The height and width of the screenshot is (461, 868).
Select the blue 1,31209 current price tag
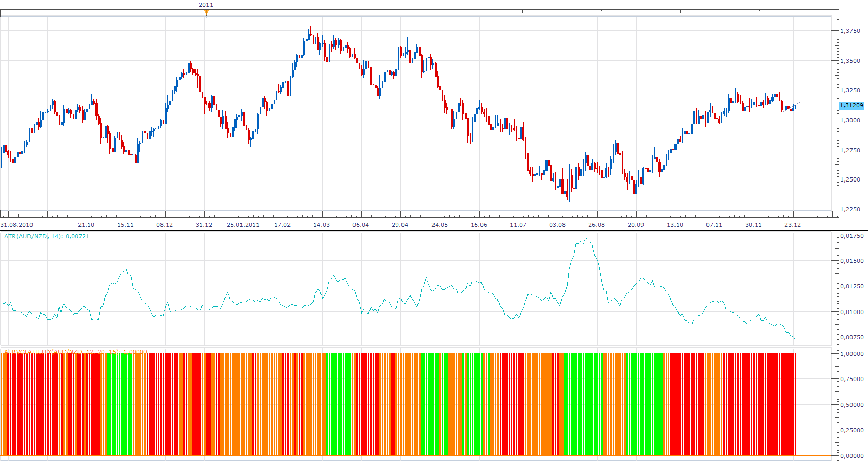click(x=851, y=105)
